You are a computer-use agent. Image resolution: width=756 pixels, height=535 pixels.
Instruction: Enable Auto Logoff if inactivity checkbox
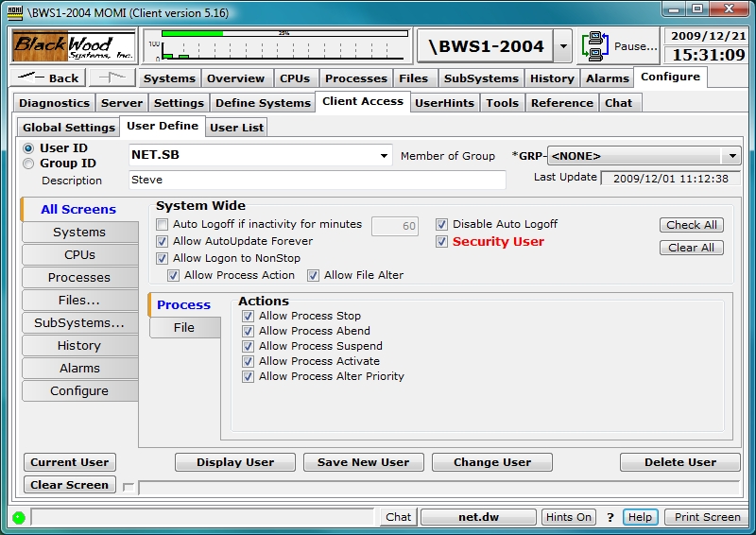point(163,225)
